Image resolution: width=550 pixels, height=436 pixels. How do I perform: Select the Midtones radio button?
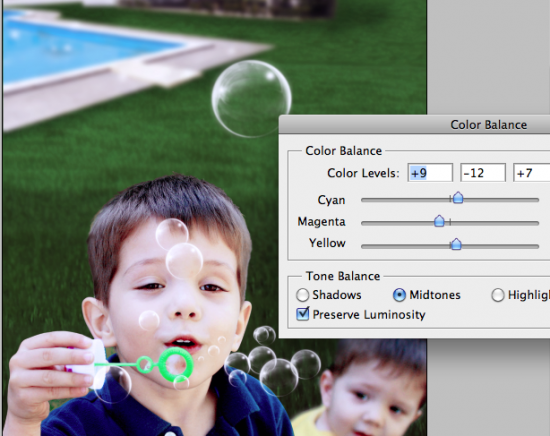(399, 295)
